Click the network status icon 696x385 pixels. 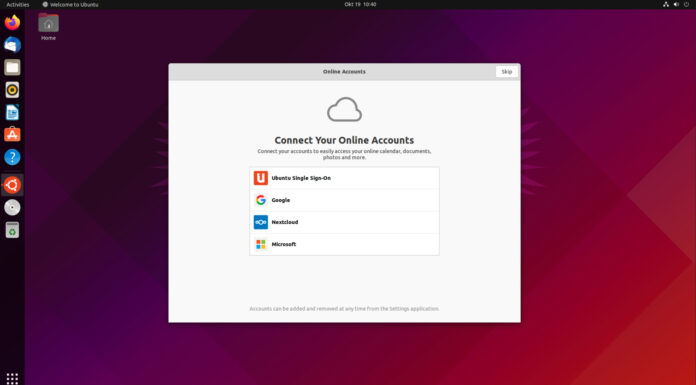(666, 4)
